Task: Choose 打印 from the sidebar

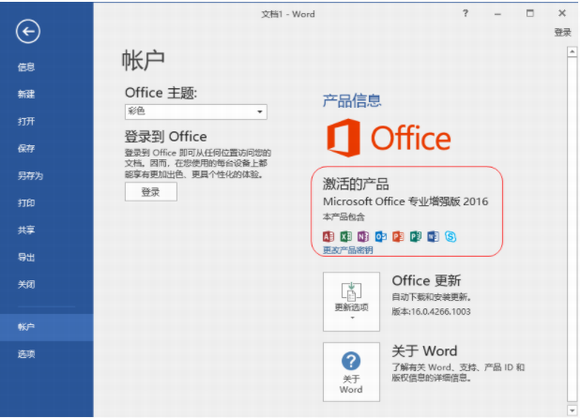Action: 26,203
